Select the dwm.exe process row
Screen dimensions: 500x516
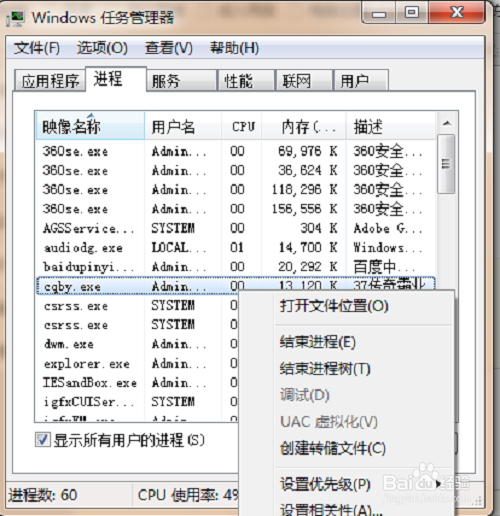137,344
